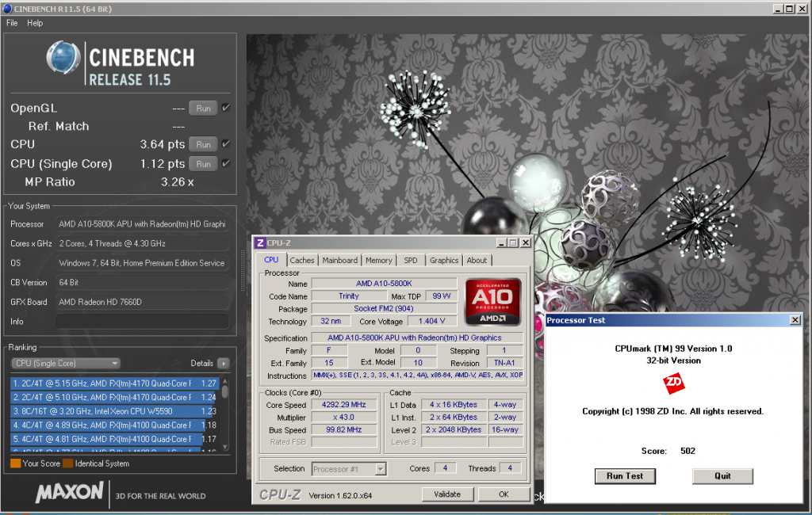
Task: Switch to the Memory tab in CPU-Z
Action: click(378, 261)
